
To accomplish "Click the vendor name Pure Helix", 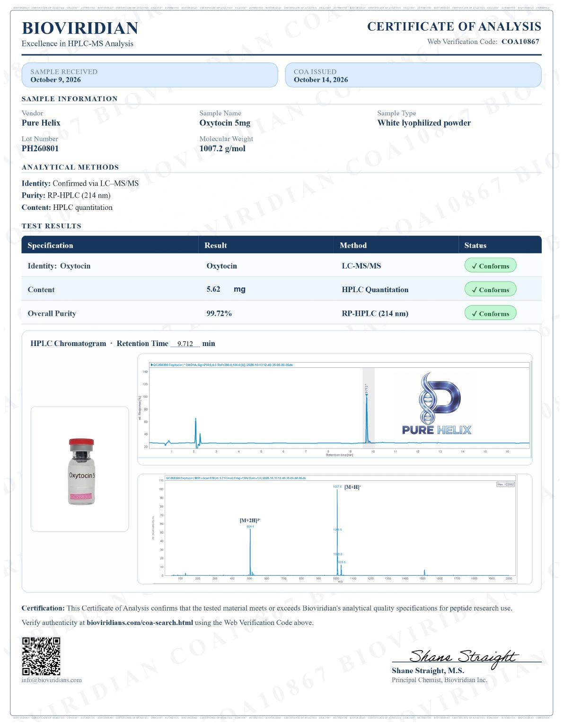I will click(x=41, y=123).
